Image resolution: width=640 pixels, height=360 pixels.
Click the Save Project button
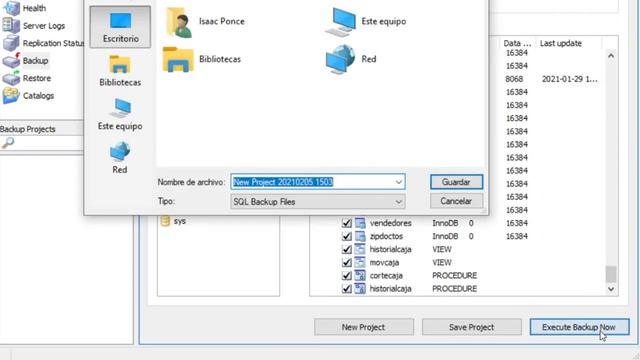(471, 327)
